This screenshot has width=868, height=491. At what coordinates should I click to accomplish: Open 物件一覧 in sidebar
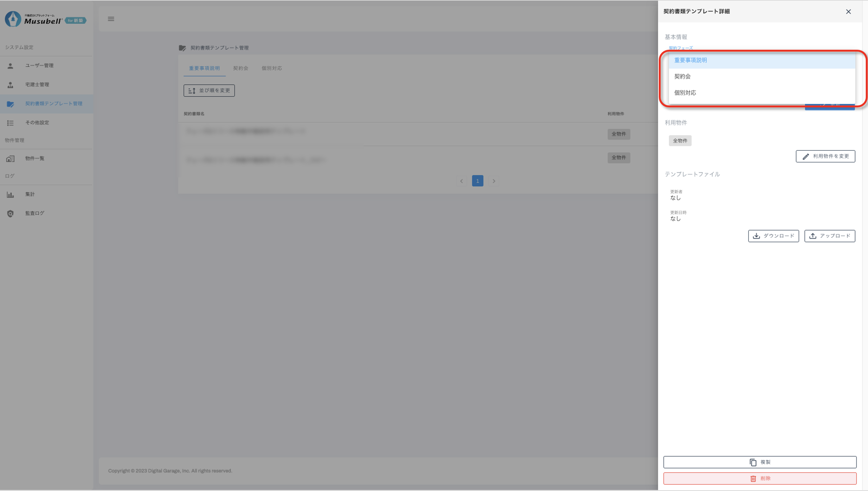tap(35, 158)
